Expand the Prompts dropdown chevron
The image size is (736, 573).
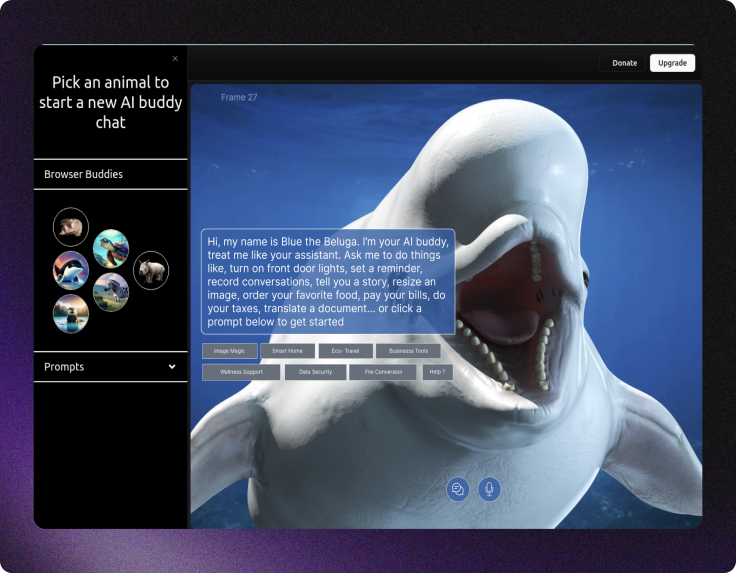click(x=172, y=367)
